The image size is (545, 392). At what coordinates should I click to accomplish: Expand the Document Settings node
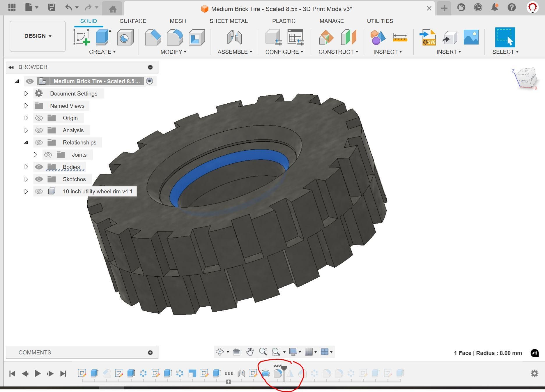(26, 93)
